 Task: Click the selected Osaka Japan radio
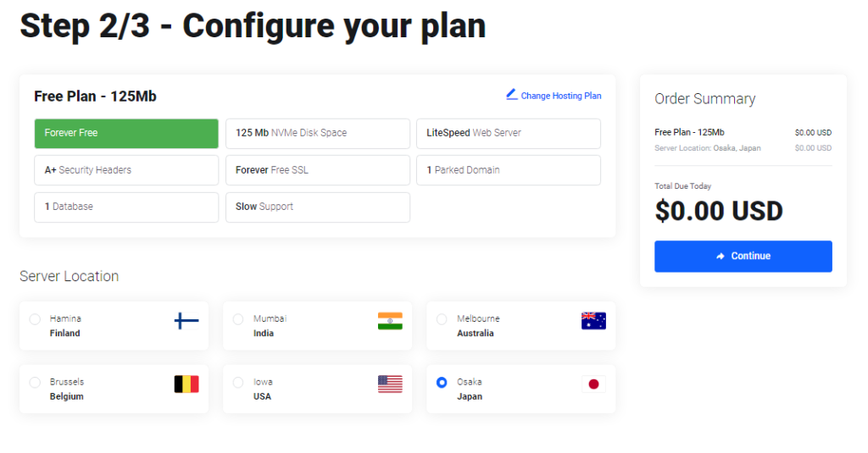(442, 383)
